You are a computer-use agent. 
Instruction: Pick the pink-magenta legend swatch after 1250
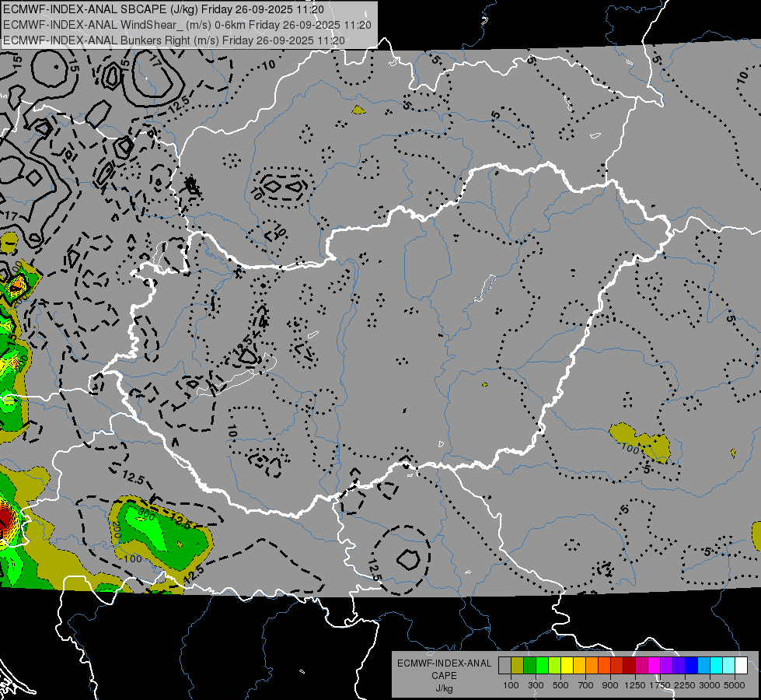[641, 665]
